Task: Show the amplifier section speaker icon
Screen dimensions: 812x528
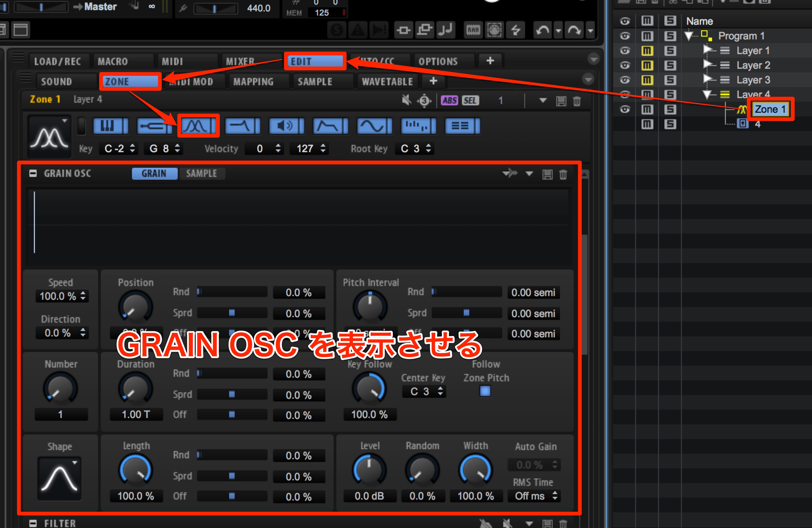Action: [x=287, y=126]
